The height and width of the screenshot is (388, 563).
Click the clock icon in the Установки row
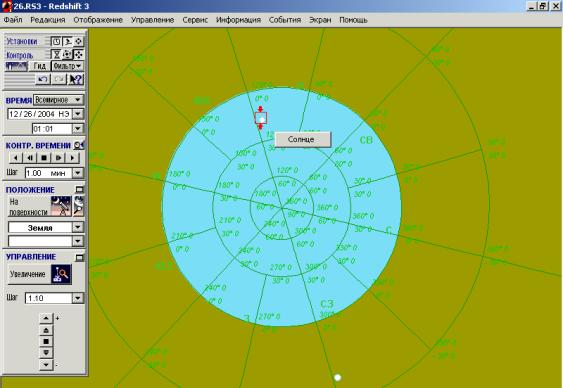pyautogui.click(x=56, y=42)
